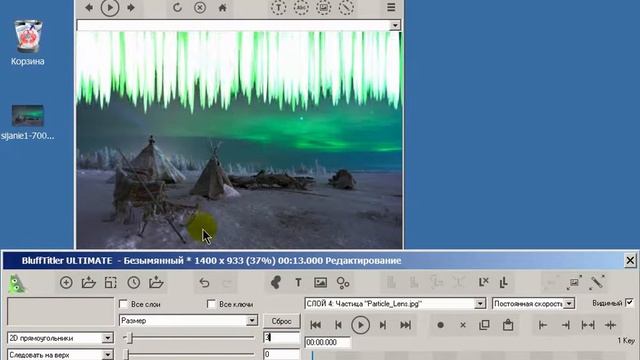Click the back arrow in the preview toolbar
640x360 pixels.
pyautogui.click(x=89, y=8)
